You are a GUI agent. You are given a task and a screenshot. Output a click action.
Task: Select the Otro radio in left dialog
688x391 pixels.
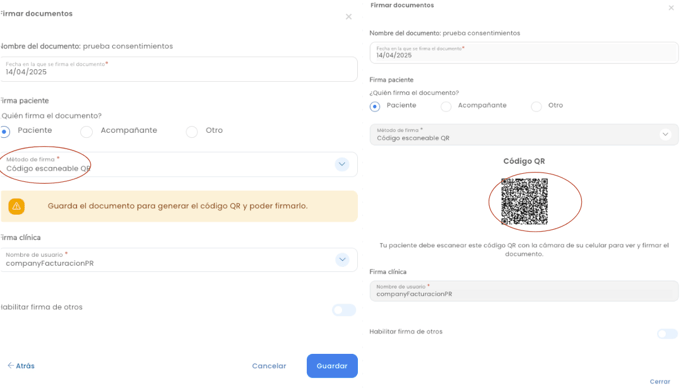click(x=192, y=132)
